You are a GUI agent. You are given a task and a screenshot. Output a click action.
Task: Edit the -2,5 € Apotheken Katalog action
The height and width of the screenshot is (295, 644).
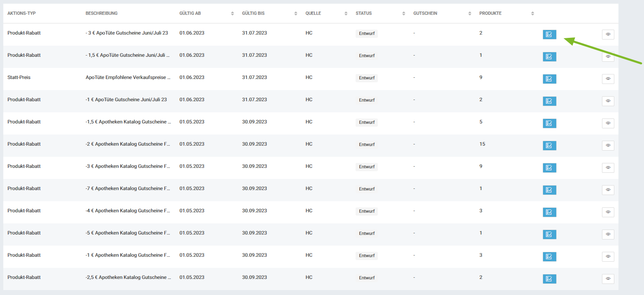pos(549,279)
